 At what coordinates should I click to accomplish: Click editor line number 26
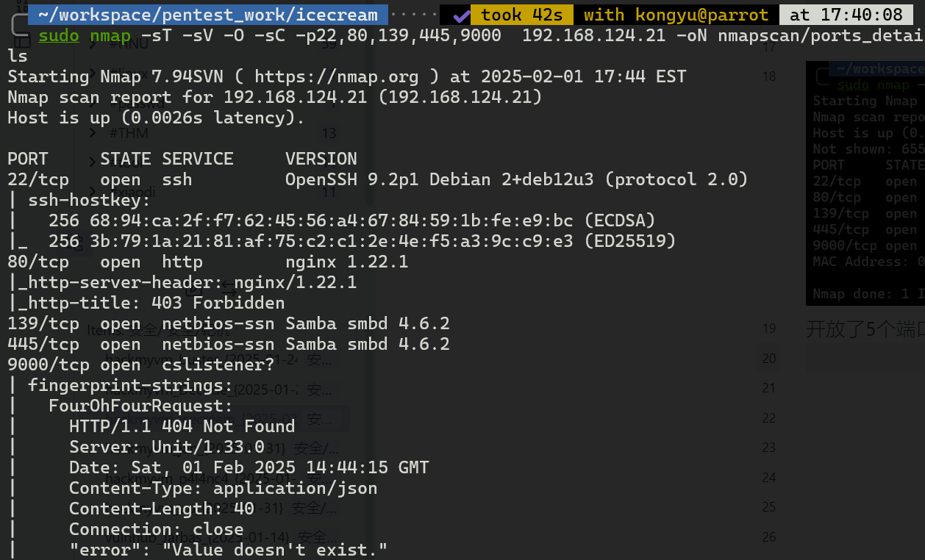[x=769, y=537]
